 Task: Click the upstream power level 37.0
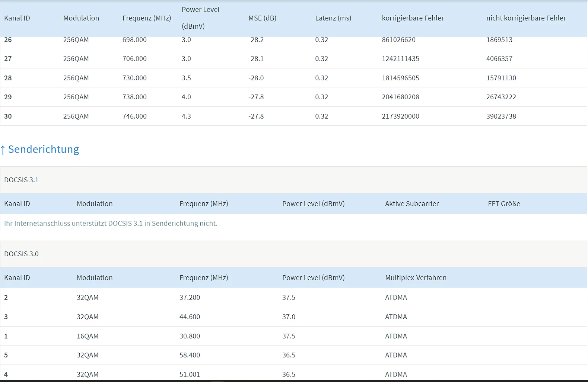coord(289,317)
